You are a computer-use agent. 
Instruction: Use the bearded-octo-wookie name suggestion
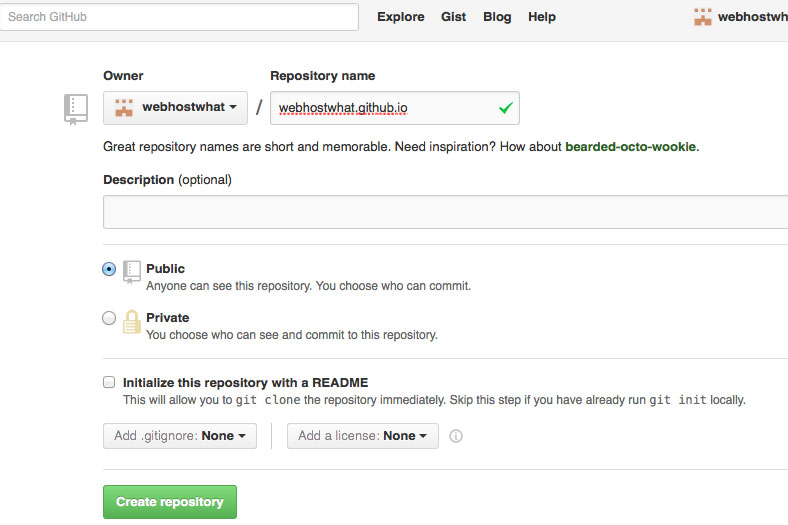631,147
